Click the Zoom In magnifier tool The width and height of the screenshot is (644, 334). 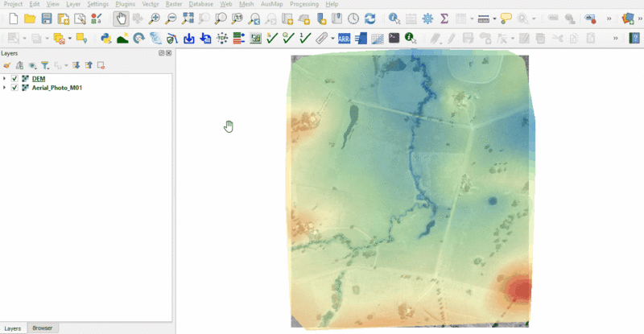(155, 18)
